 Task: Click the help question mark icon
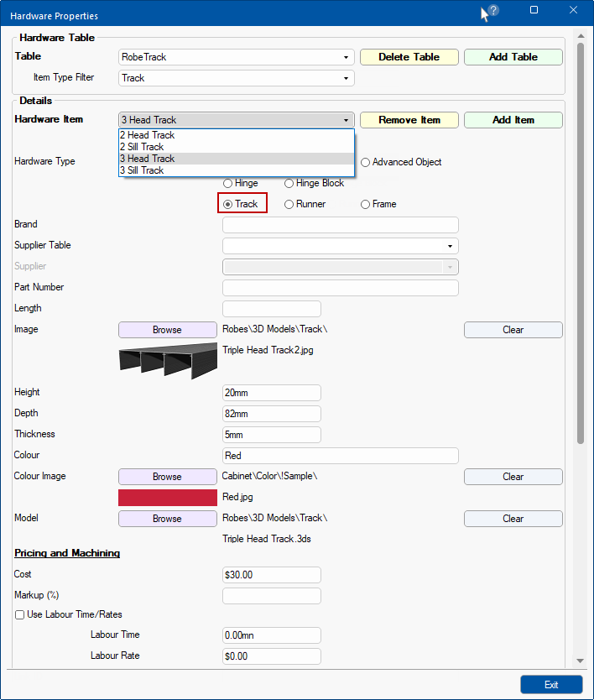[493, 11]
